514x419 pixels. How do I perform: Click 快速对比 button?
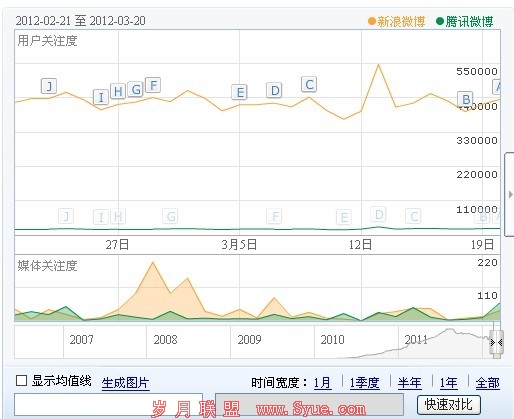pyautogui.click(x=449, y=405)
